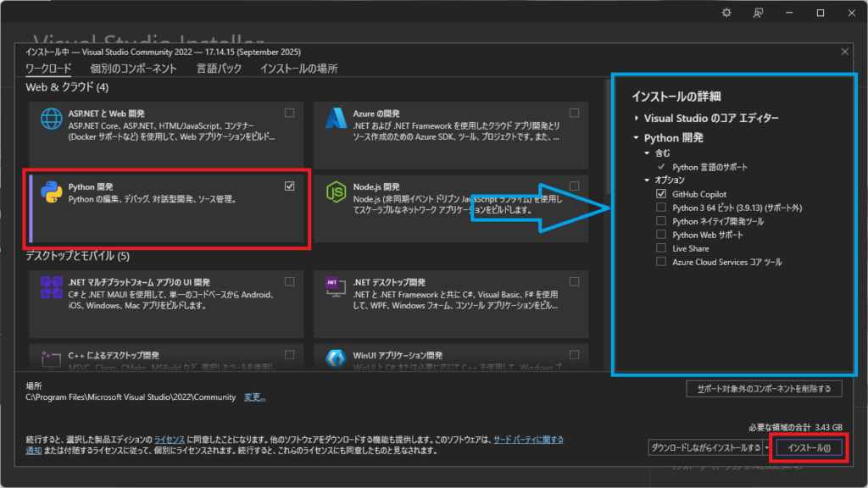Enable the Live Share option checkbox
Image resolution: width=868 pixels, height=488 pixels.
[x=661, y=248]
